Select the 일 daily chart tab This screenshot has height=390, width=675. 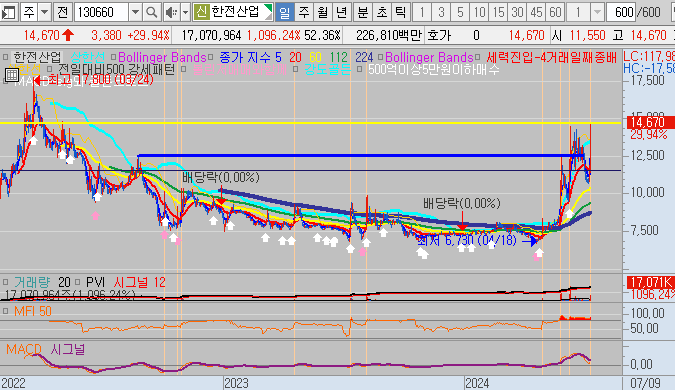(x=285, y=12)
